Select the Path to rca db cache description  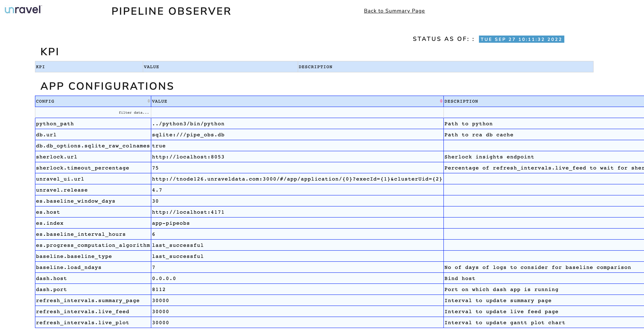click(x=479, y=135)
